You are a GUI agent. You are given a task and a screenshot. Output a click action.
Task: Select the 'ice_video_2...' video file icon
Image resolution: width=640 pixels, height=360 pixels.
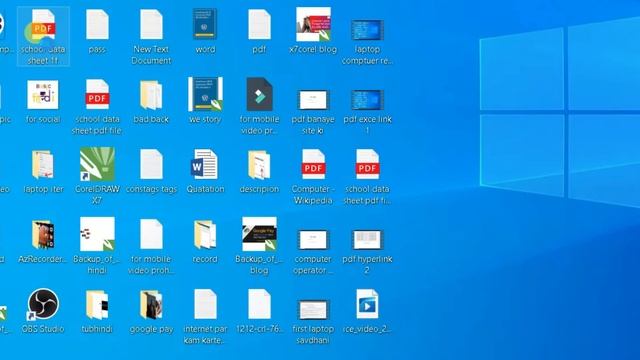[x=367, y=304]
